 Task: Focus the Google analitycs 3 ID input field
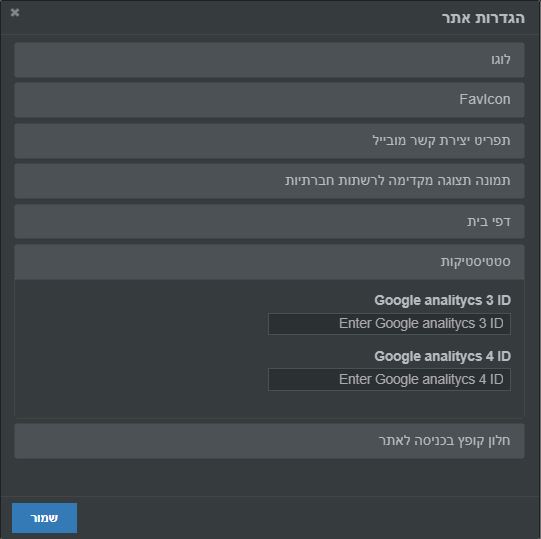pos(389,324)
